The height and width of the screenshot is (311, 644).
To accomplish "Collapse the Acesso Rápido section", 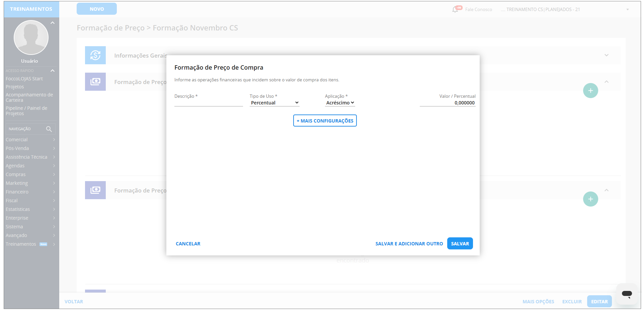I will tap(53, 71).
